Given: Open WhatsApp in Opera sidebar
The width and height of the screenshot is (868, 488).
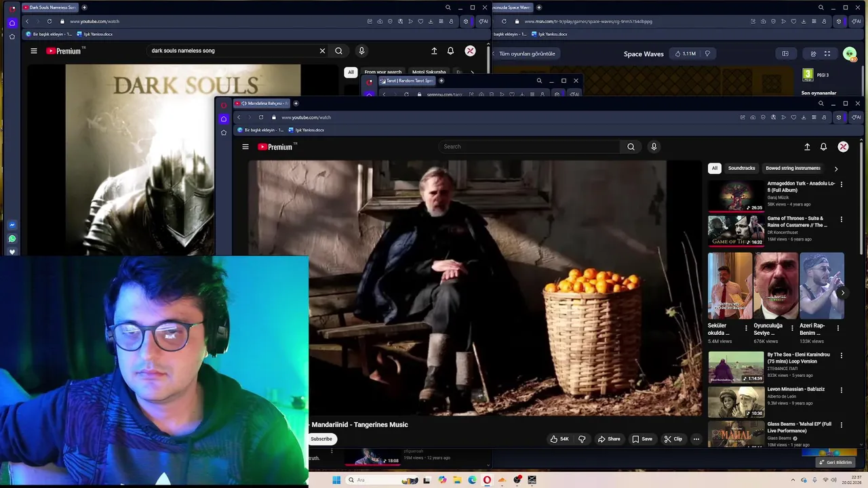Looking at the screenshot, I should pos(12,239).
